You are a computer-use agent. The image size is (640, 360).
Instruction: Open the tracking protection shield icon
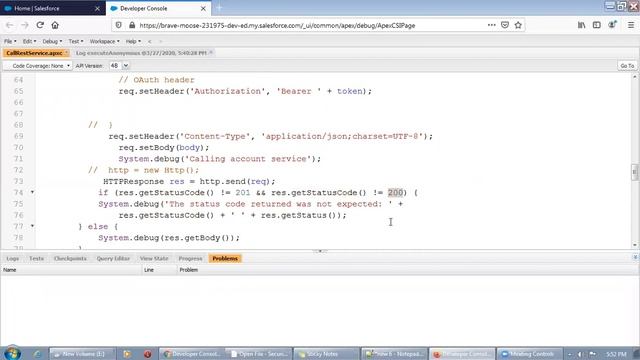(118, 25)
